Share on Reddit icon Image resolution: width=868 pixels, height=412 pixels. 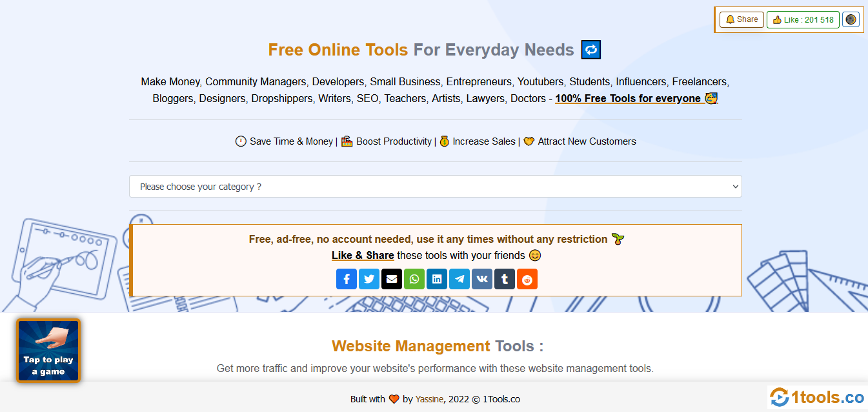[527, 279]
